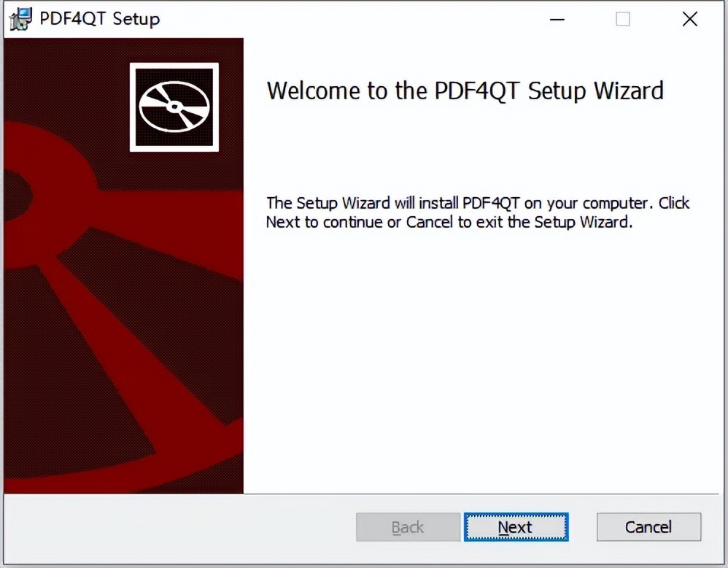Viewport: 728px width, 568px height.
Task: Click the disabled maximize button
Action: [623, 19]
